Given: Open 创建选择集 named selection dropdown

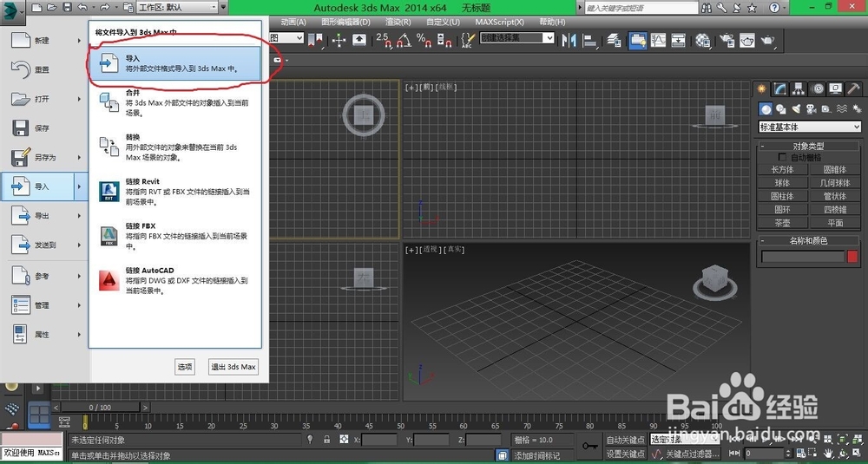Looking at the screenshot, I should tap(516, 37).
